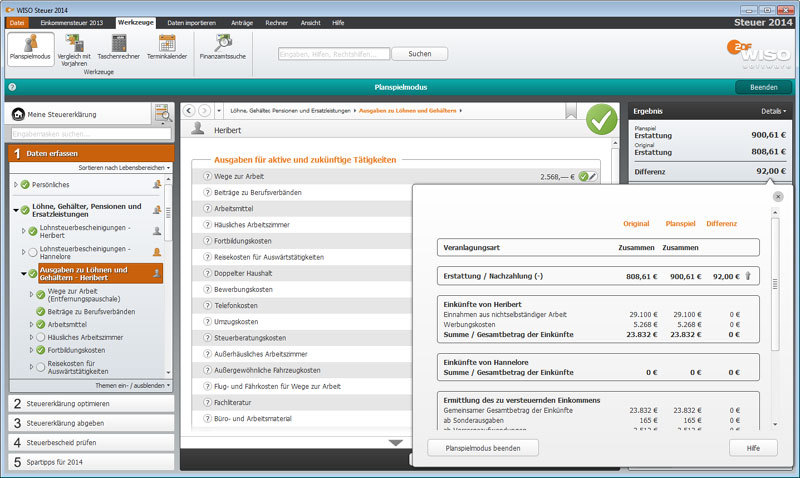Open the Anträge menu tab
The image size is (800, 478).
tap(242, 22)
